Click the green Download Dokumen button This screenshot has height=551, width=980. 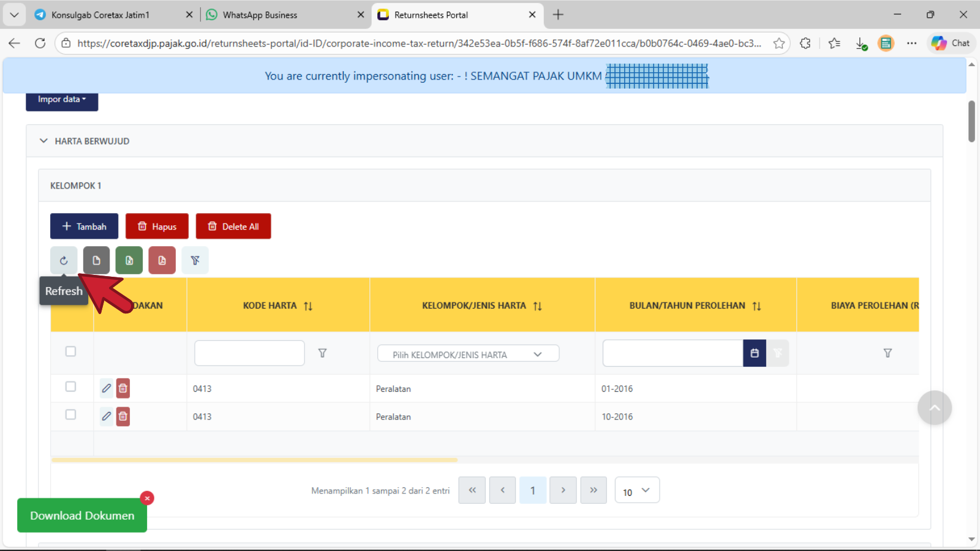82,515
